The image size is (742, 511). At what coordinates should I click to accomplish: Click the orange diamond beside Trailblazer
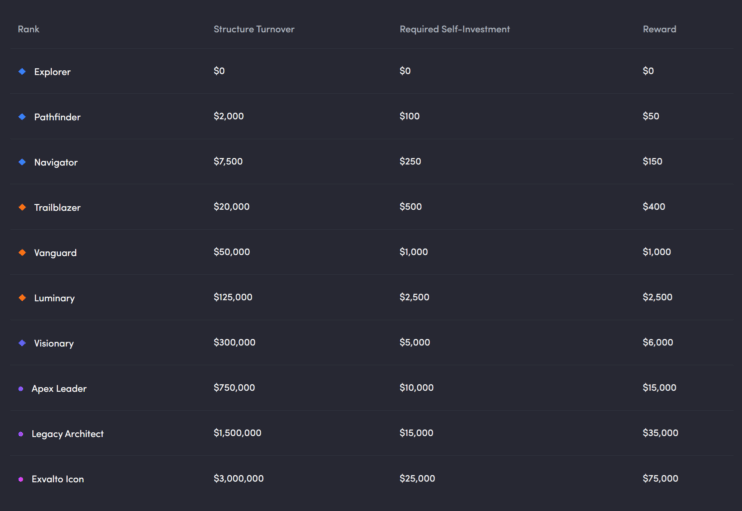tap(22, 207)
